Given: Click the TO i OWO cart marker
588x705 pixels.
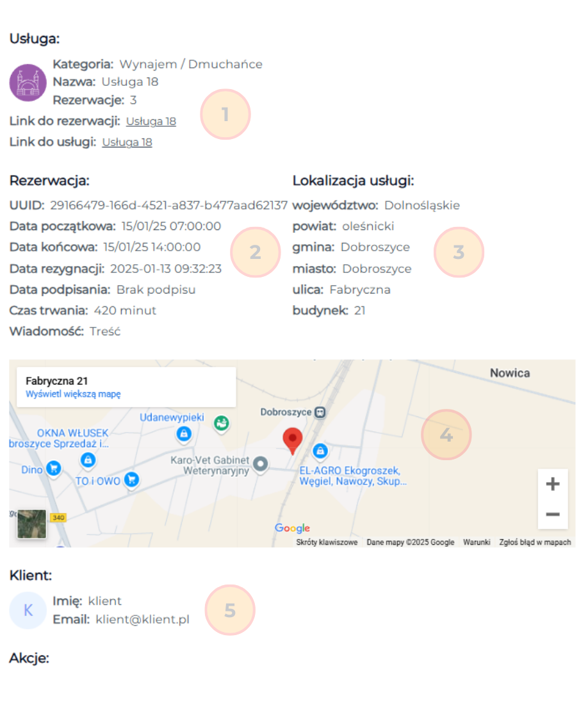Looking at the screenshot, I should (x=131, y=479).
